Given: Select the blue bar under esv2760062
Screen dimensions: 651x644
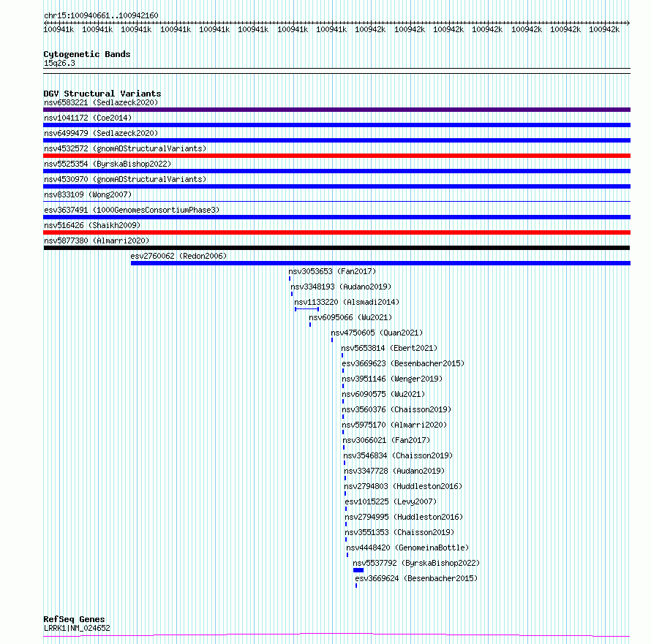Looking at the screenshot, I should click(380, 263).
